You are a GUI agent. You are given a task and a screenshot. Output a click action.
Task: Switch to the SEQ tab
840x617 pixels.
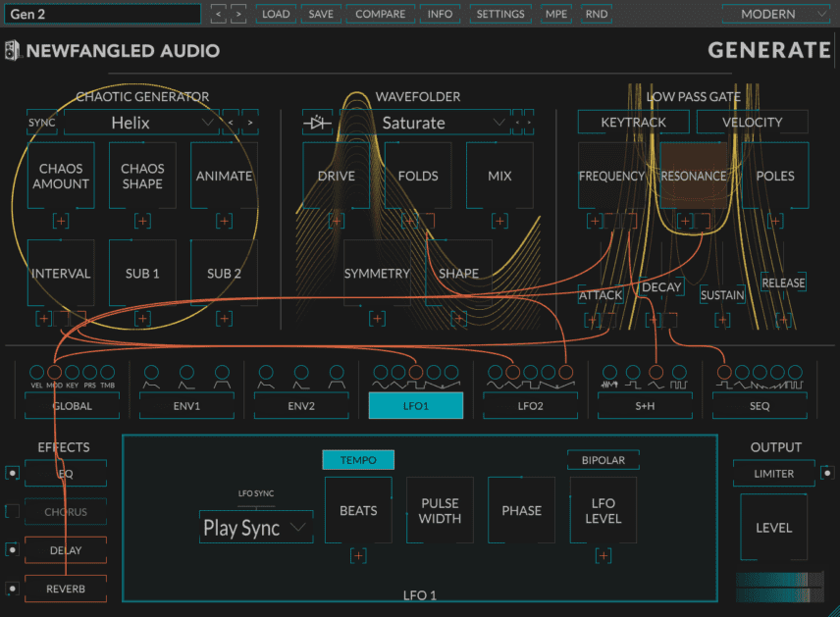[760, 405]
